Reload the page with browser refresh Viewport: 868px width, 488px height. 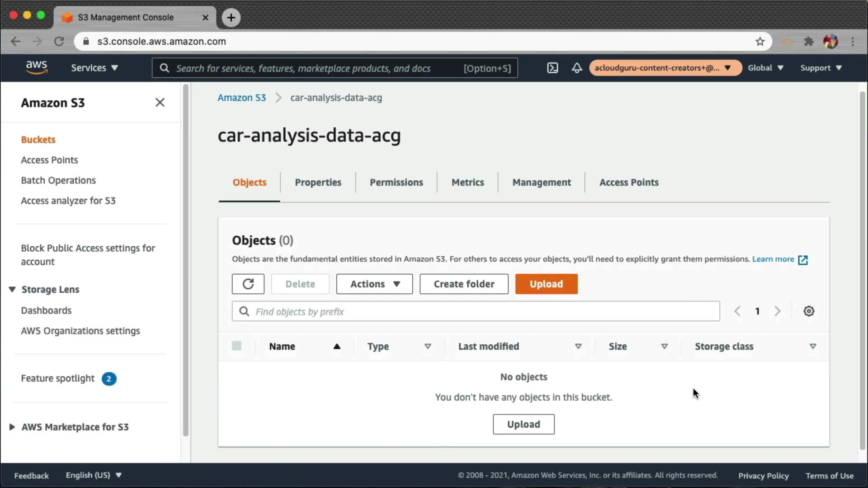click(x=59, y=42)
